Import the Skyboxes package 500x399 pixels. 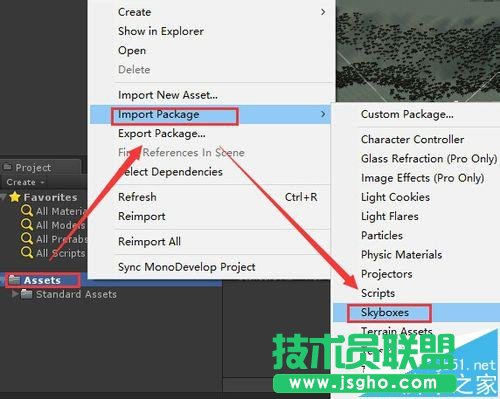[417, 313]
